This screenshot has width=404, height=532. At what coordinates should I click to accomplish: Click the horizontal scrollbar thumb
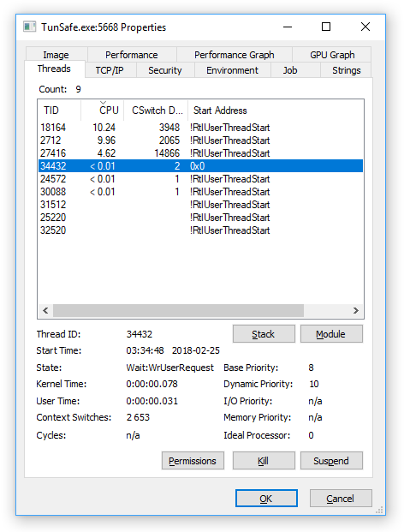click(178, 310)
